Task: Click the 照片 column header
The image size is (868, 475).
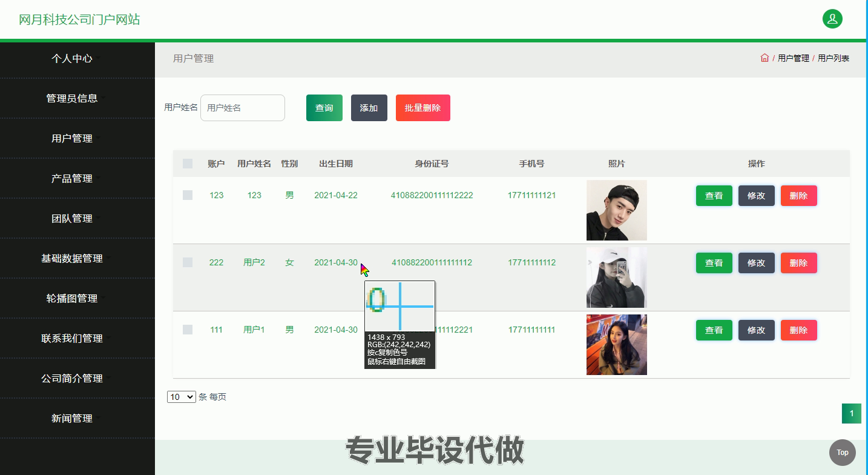Action: [617, 164]
